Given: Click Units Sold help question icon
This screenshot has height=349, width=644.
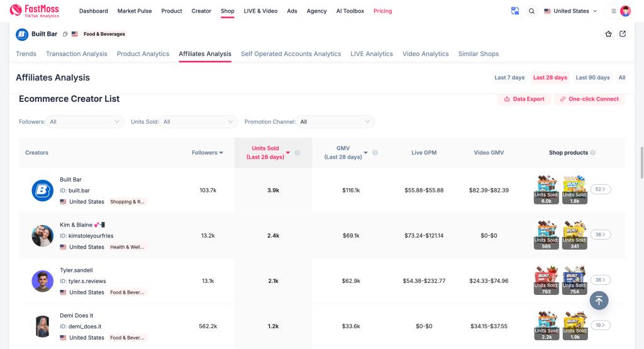Looking at the screenshot, I should [297, 153].
